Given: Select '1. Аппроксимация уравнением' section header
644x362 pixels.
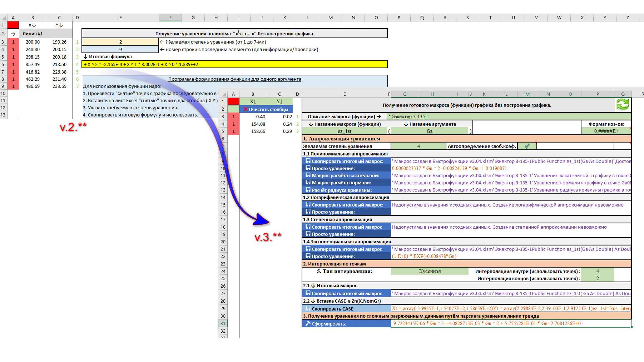Looking at the screenshot, I should pyautogui.click(x=467, y=139).
